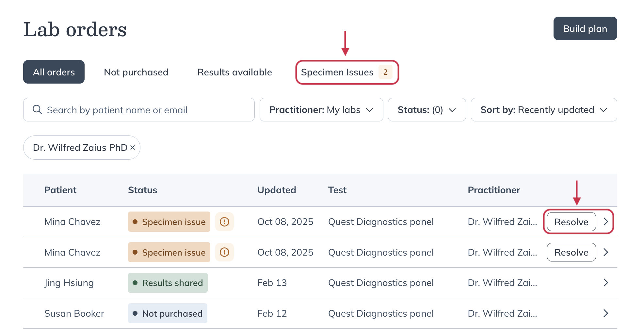
Task: Click the chevron arrow next to the first Resolve button
Action: coord(606,222)
